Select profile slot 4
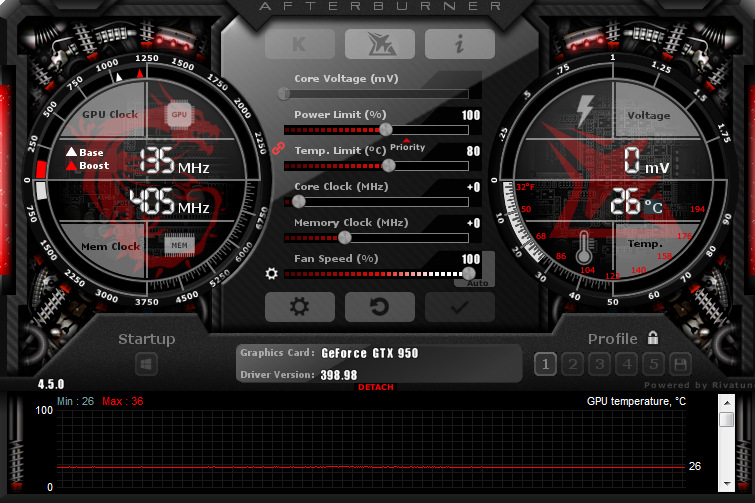The image size is (755, 503). pyautogui.click(x=627, y=364)
